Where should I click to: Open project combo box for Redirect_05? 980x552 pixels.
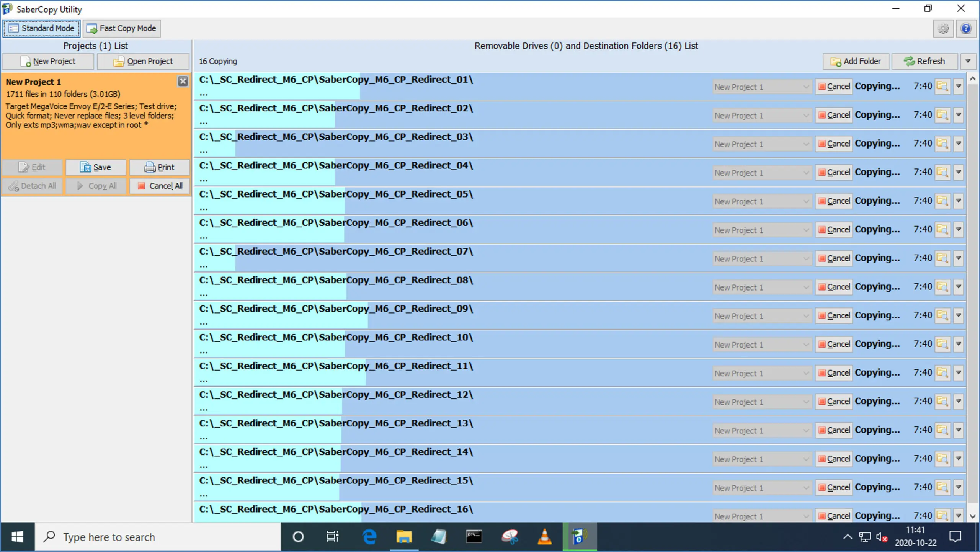click(x=762, y=201)
